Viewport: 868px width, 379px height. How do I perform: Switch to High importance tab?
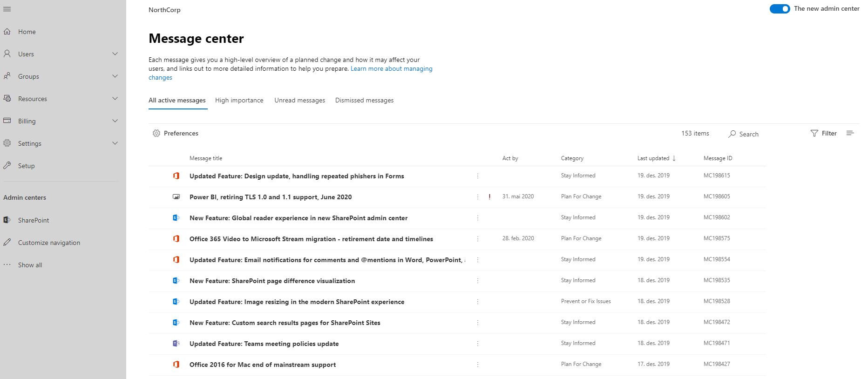tap(239, 101)
